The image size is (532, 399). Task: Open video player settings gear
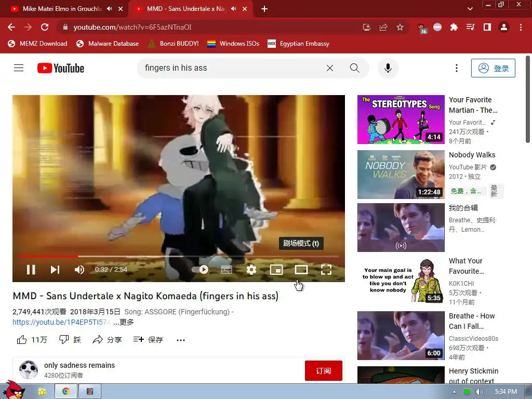click(x=251, y=270)
